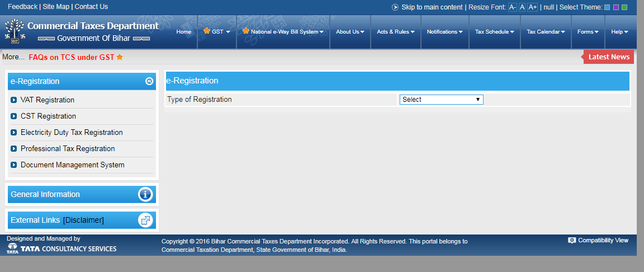
Task: Open Electricity Duty Tax Registration link
Action: coord(72,132)
